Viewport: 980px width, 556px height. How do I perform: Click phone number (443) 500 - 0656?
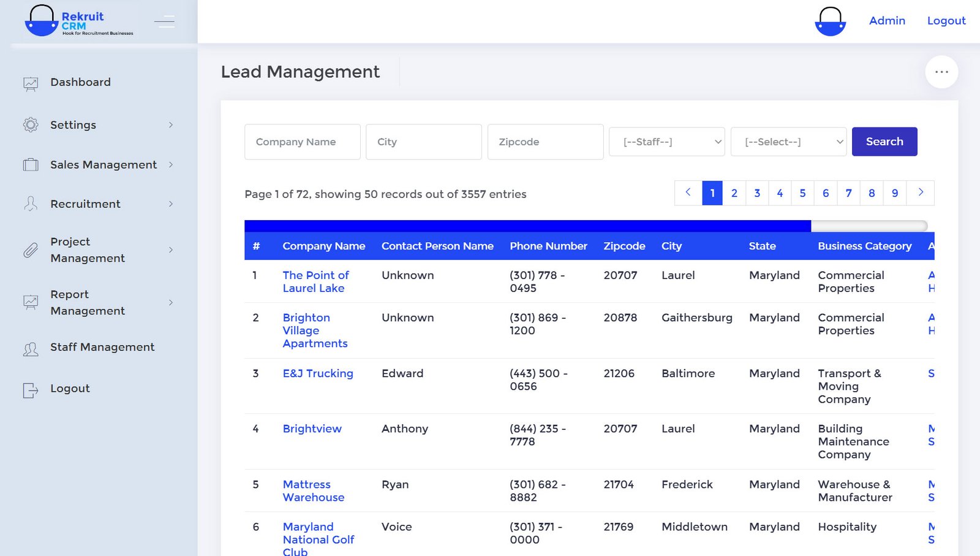click(x=538, y=379)
